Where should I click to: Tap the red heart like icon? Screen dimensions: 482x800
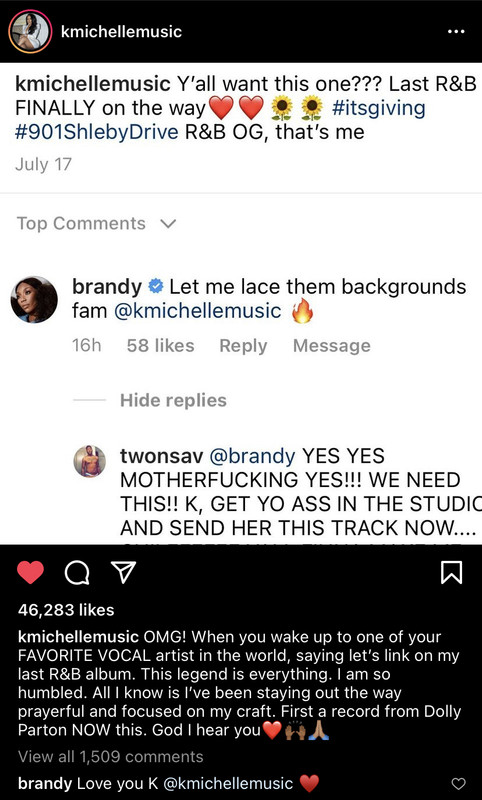(31, 572)
